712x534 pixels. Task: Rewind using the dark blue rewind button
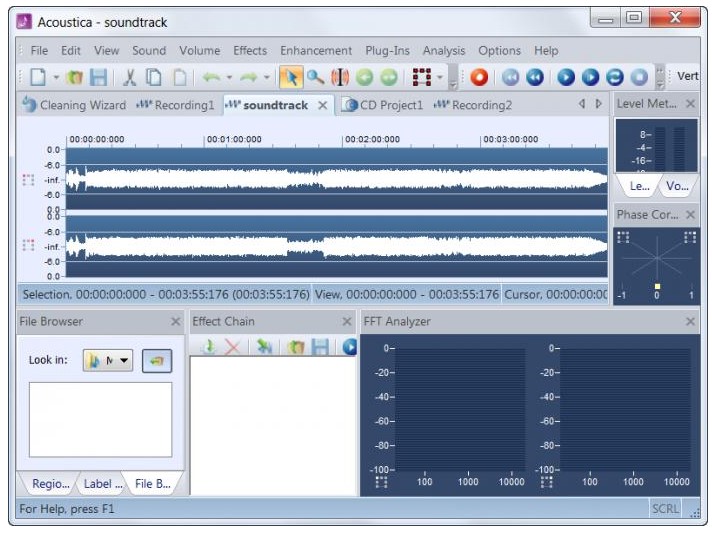535,77
